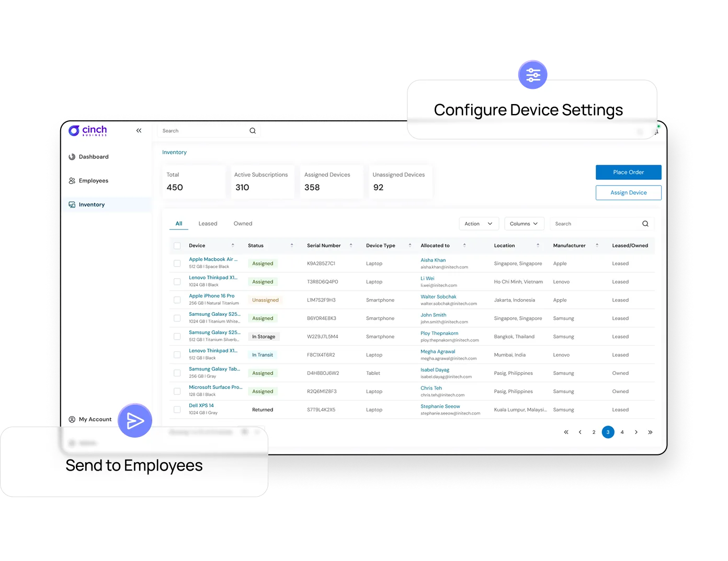Click the Place Order button
Viewport: 728px width, 561px height.
(x=628, y=173)
